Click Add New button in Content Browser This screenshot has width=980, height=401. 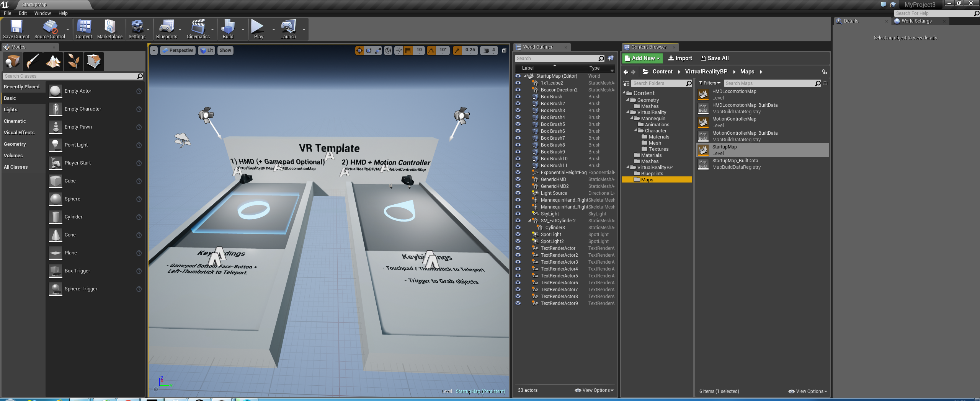pos(642,58)
